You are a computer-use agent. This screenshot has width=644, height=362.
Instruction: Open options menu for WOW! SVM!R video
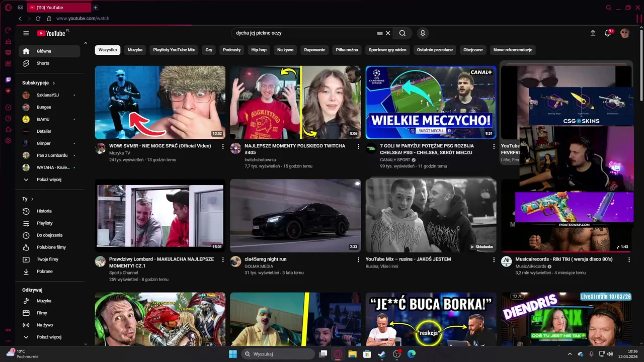[223, 146]
